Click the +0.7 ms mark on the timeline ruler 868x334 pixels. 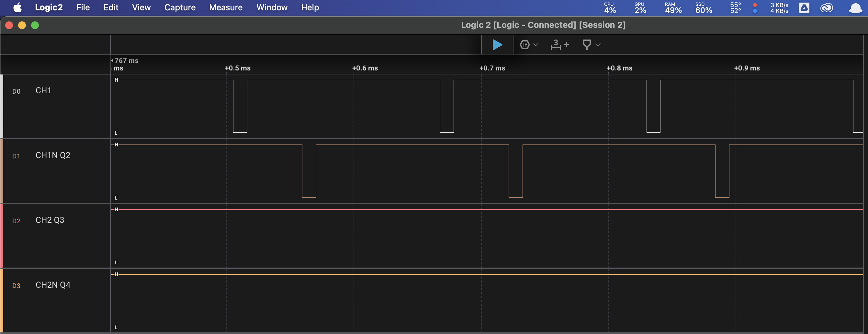(x=492, y=68)
